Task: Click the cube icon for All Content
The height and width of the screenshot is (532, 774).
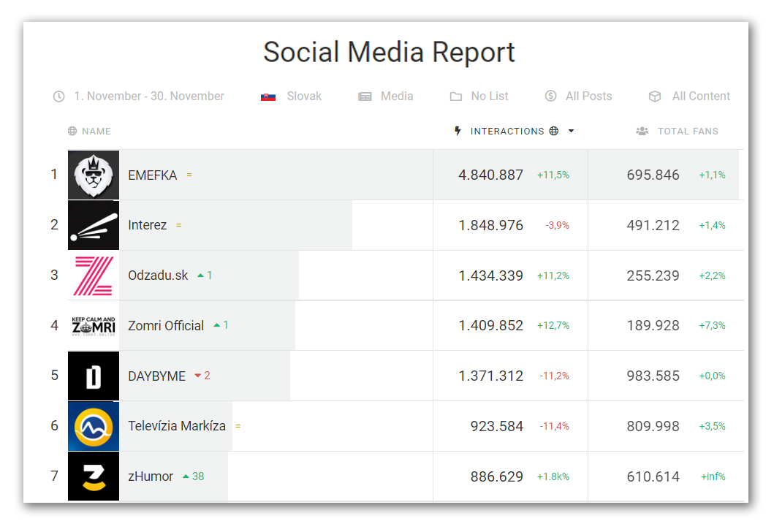Action: 655,96
